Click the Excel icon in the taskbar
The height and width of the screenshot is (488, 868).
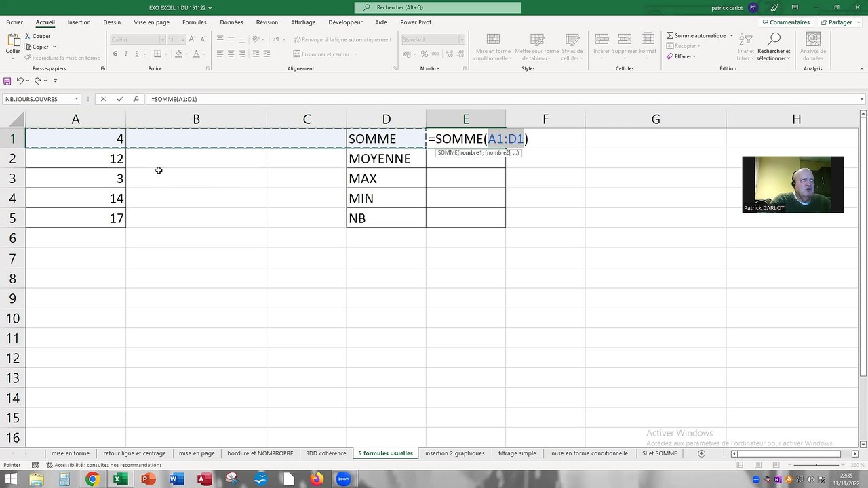click(x=120, y=479)
